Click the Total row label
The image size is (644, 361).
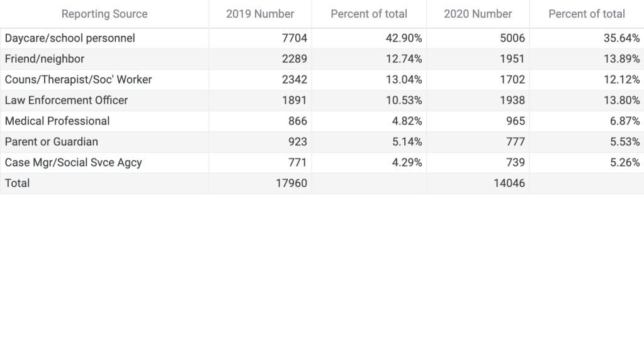(17, 184)
